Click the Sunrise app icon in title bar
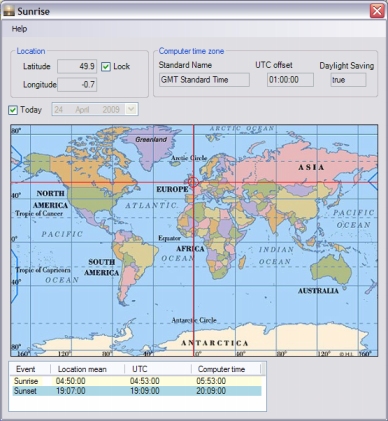The image size is (388, 421). [9, 11]
